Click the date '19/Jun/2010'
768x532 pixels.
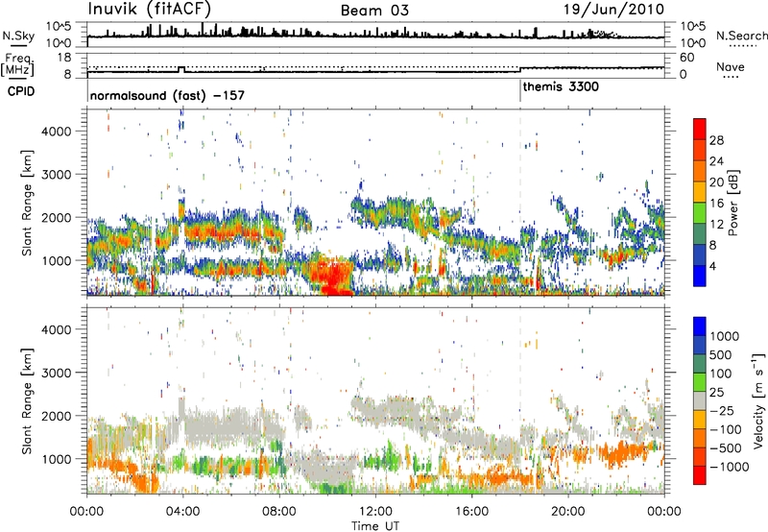(613, 10)
